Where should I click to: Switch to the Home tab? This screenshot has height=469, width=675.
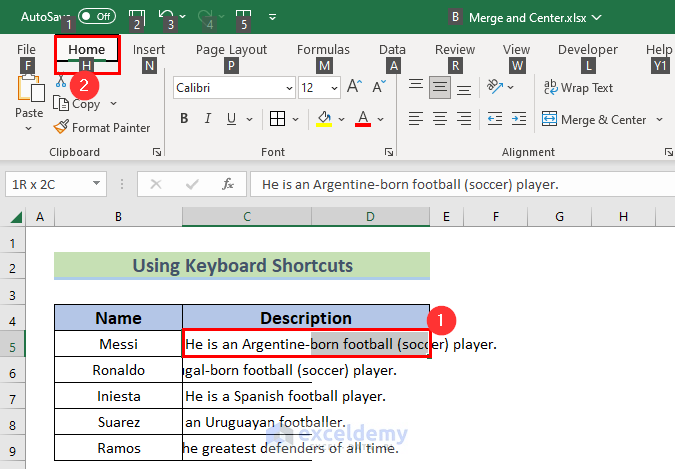click(87, 50)
